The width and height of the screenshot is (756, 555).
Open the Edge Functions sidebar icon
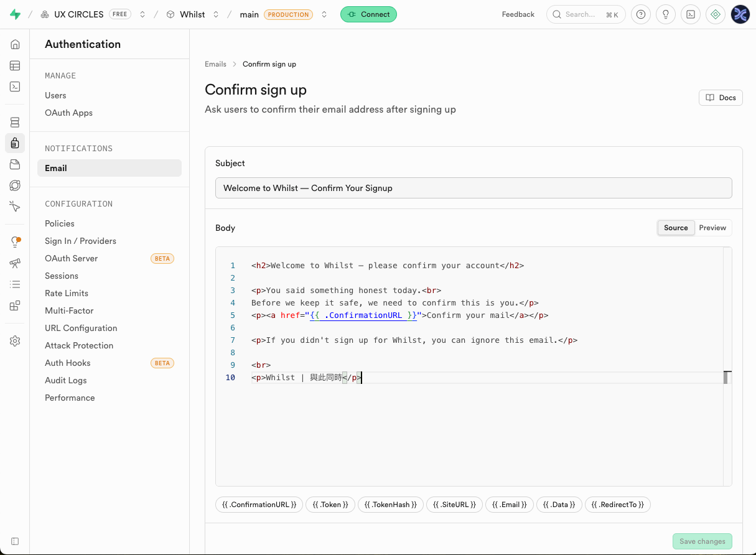[15, 185]
